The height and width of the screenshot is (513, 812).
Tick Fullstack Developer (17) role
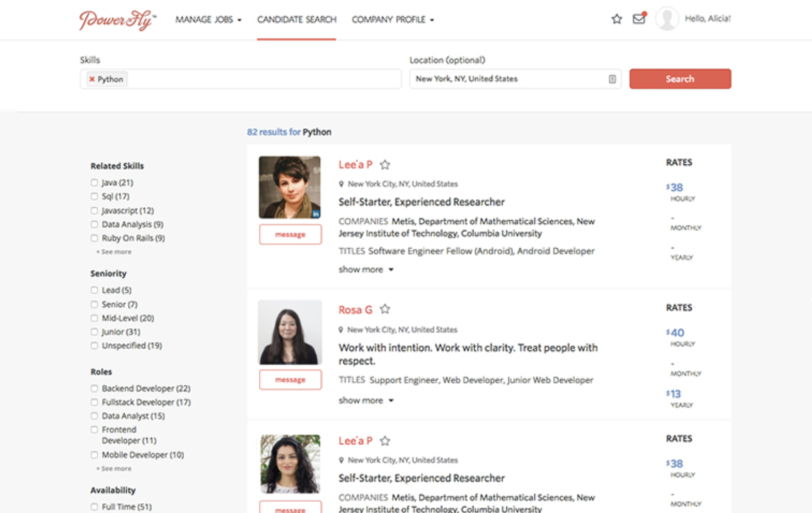[x=94, y=402]
